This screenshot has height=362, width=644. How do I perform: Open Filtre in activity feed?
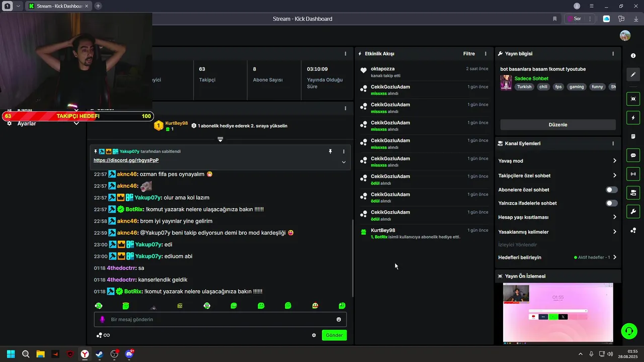[x=469, y=54]
